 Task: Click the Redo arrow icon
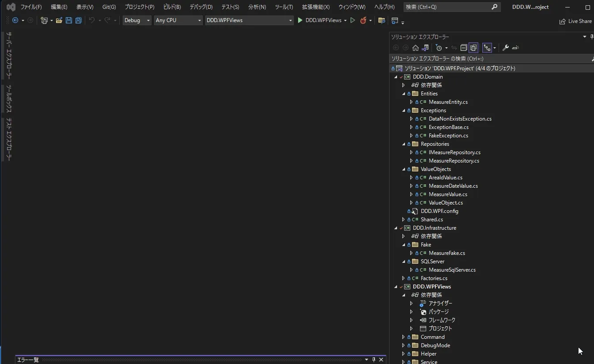click(x=107, y=20)
